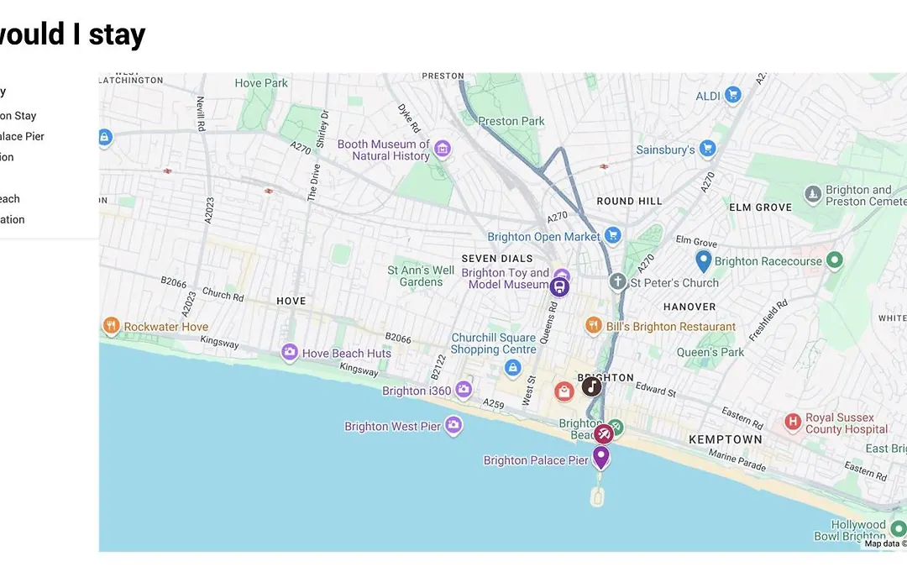Select the Brighton Racecourse green marker

click(x=834, y=260)
